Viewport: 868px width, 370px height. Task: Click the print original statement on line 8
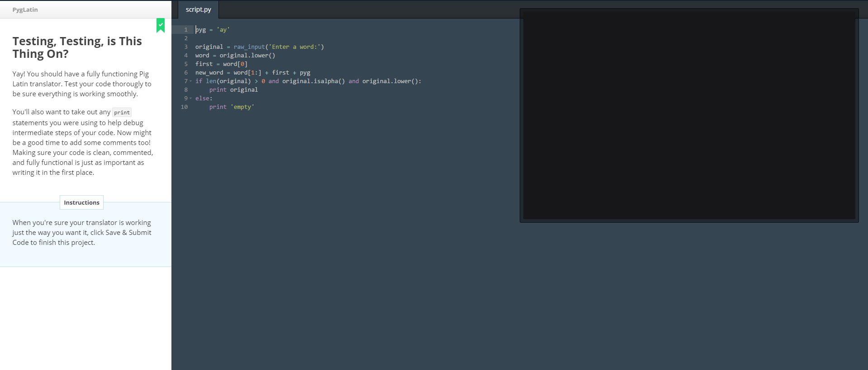pos(233,90)
